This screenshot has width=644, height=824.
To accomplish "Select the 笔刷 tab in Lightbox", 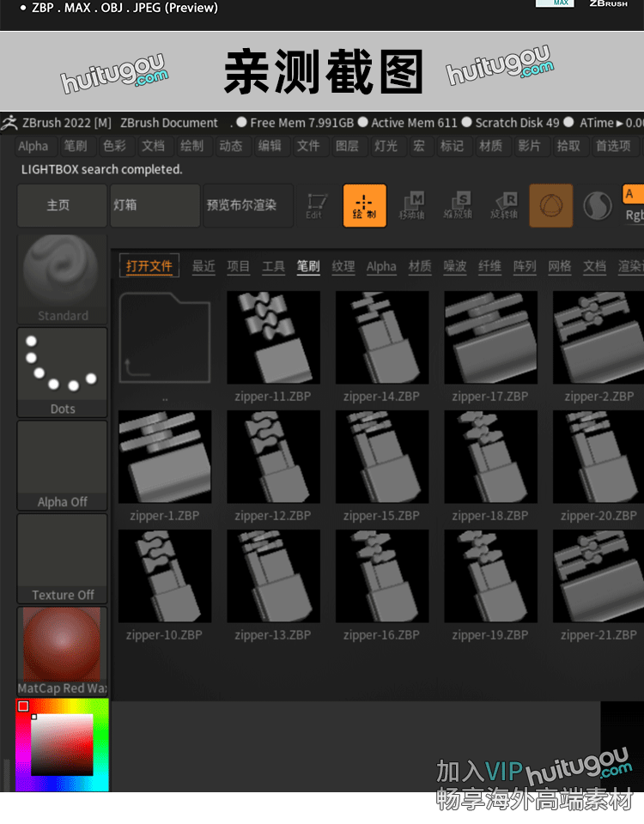I will (308, 266).
